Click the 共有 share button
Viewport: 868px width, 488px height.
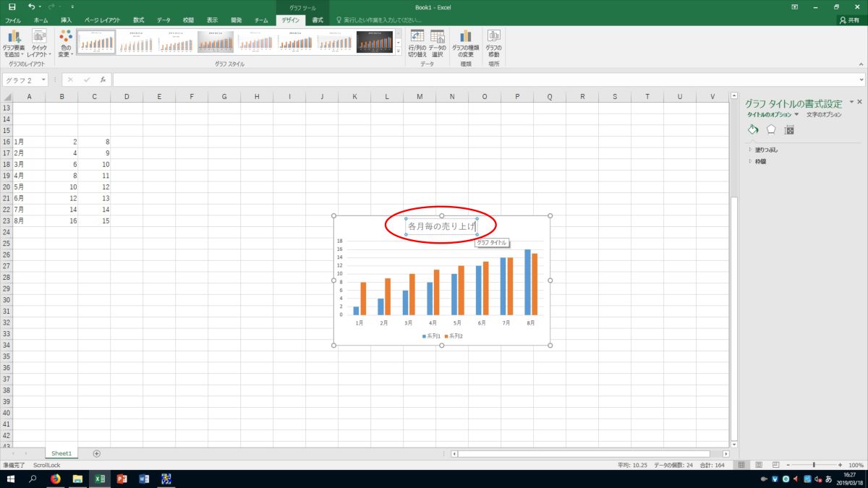pos(851,20)
